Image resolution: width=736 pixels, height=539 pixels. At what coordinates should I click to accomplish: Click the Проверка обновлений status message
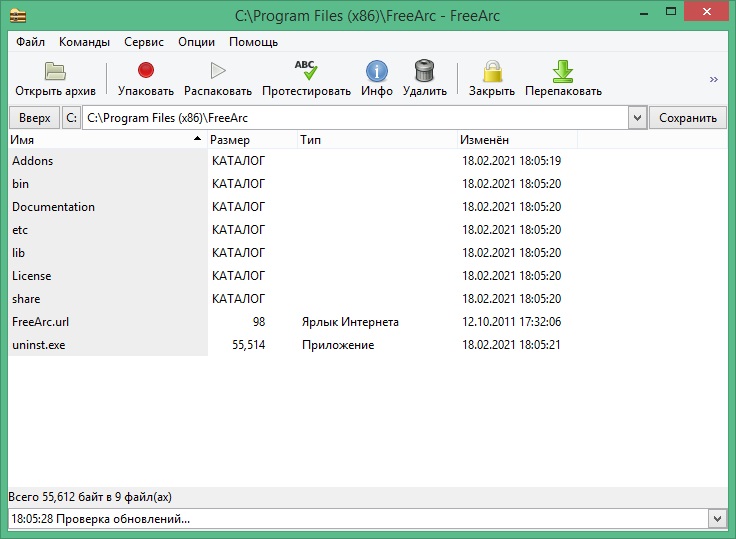click(100, 519)
